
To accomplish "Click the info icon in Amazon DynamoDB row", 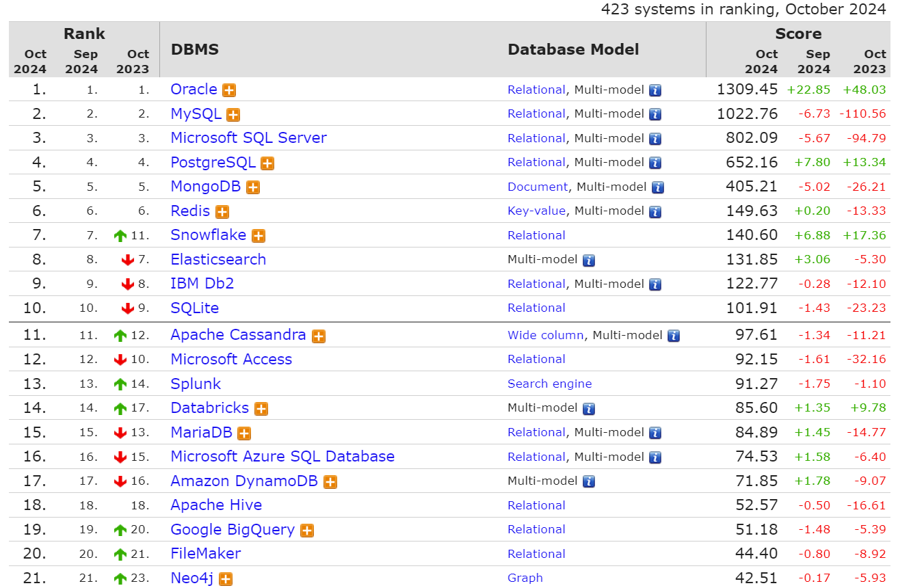I will 589,481.
